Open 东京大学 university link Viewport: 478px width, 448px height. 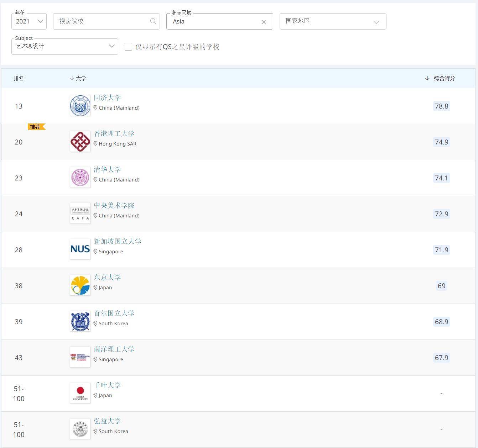coord(107,277)
